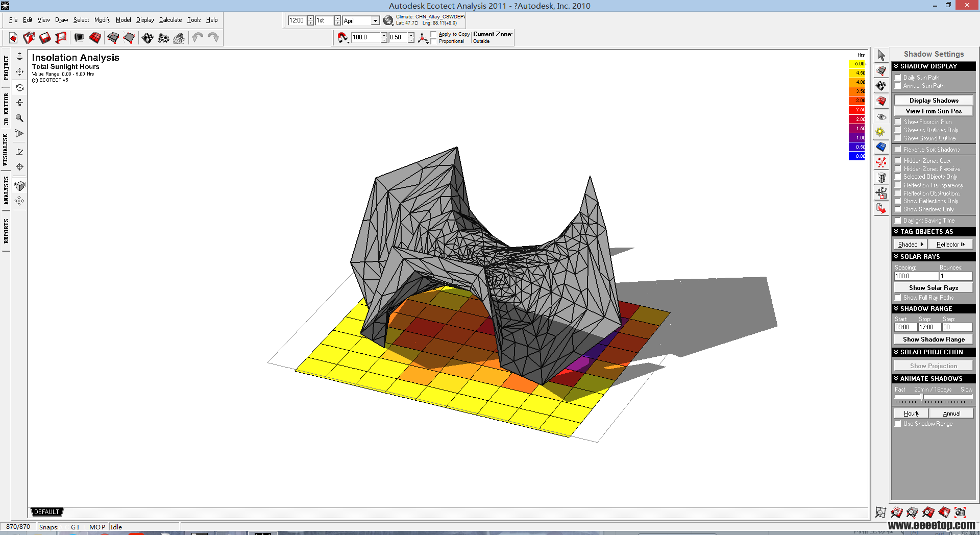The image size is (980, 535).
Task: Open the Display menu
Action: (x=145, y=20)
